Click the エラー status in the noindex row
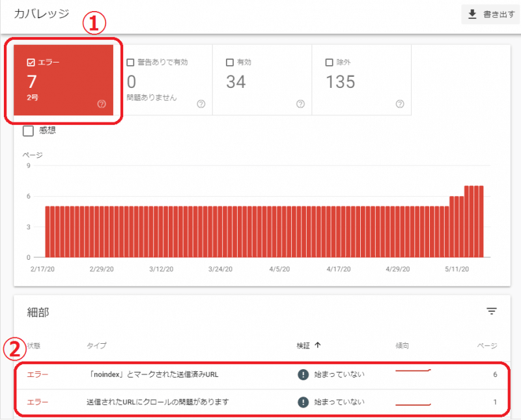The height and width of the screenshot is (420, 521). (38, 374)
